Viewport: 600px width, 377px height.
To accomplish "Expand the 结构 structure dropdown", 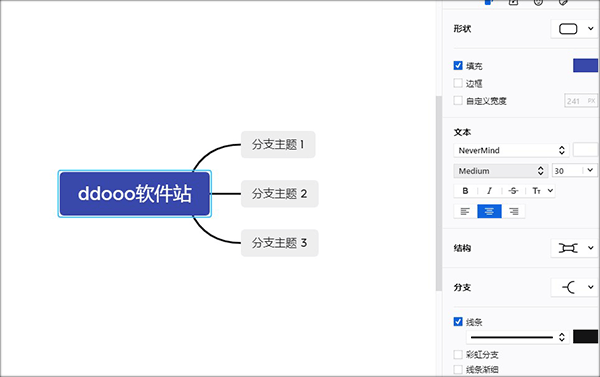I will (x=574, y=248).
